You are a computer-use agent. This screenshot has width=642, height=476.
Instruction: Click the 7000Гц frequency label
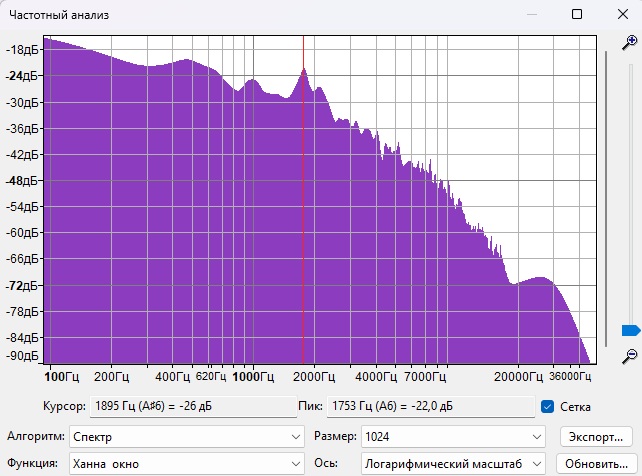(425, 377)
